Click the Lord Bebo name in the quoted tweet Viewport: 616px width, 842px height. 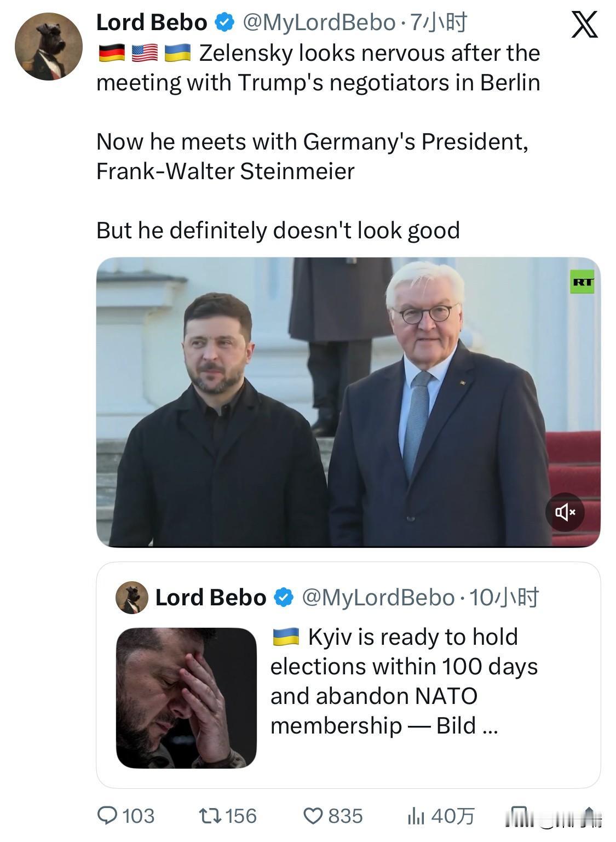coord(210,597)
